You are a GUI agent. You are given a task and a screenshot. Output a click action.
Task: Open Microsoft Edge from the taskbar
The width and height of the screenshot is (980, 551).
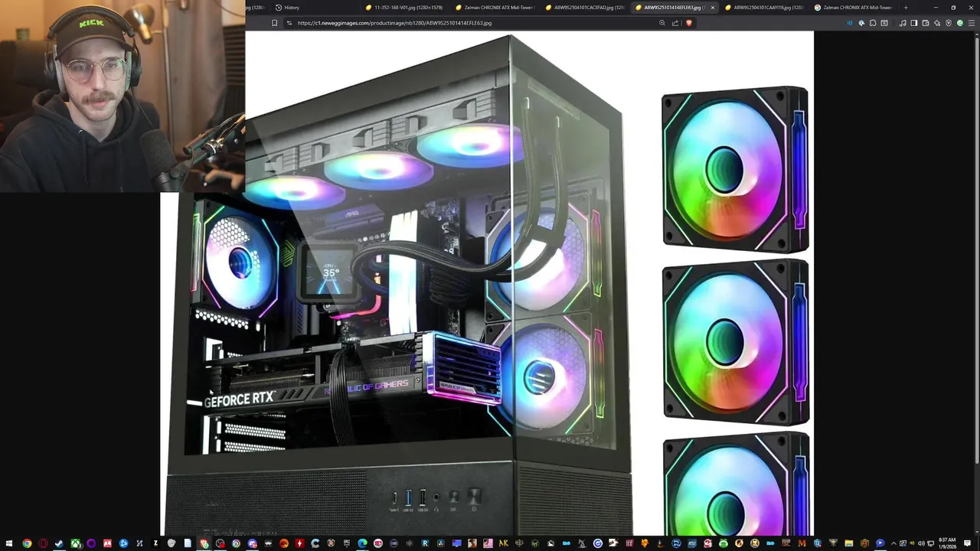pyautogui.click(x=362, y=543)
